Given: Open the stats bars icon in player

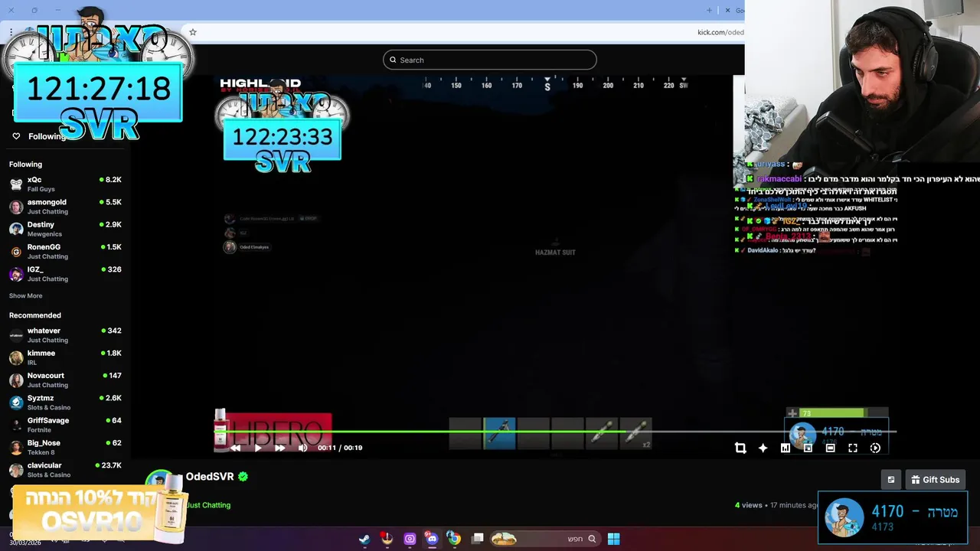Looking at the screenshot, I should 785,448.
